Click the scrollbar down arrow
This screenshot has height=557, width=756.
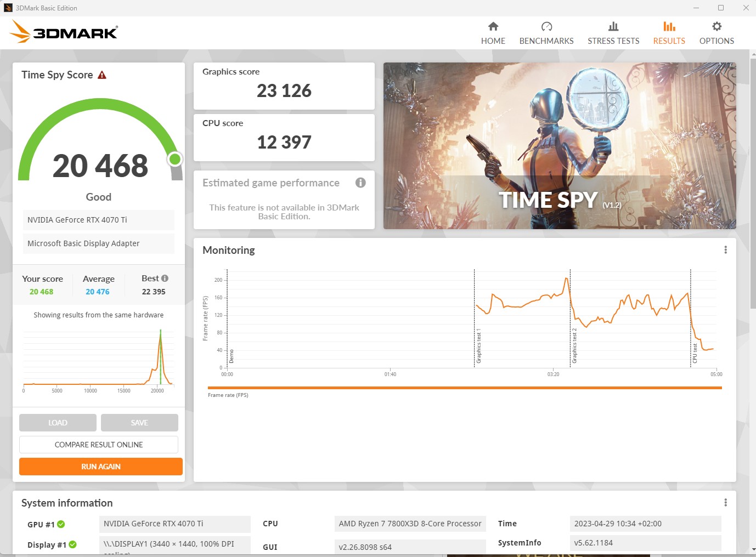pos(752,549)
